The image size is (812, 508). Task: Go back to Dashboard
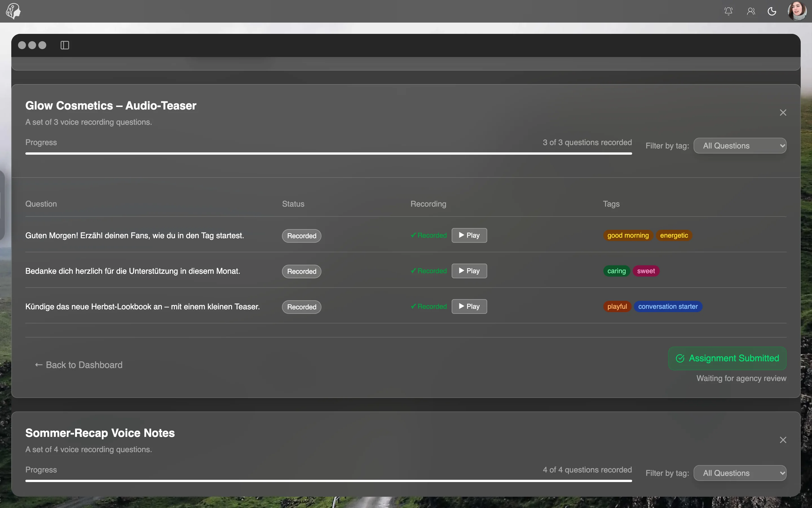tap(79, 365)
